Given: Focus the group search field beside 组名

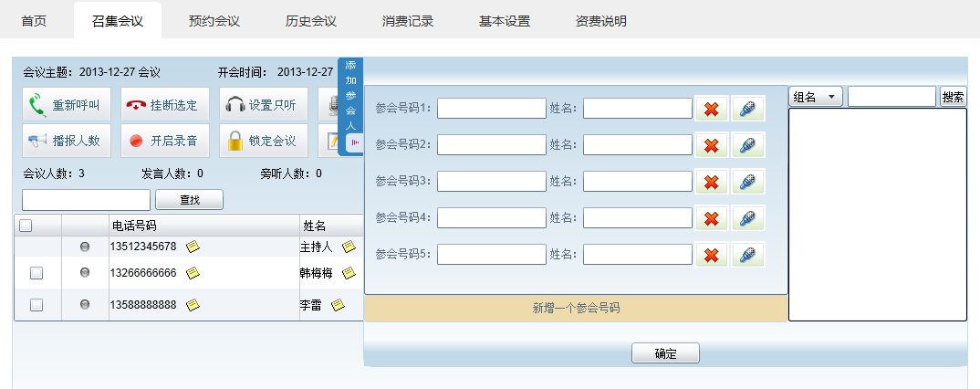Looking at the screenshot, I should [891, 97].
